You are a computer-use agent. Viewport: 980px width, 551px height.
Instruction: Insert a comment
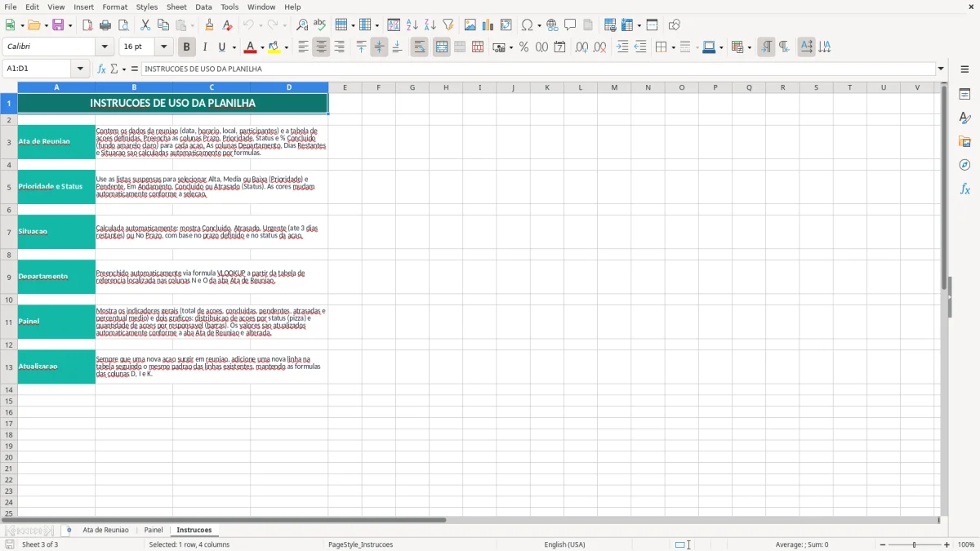coord(570,25)
